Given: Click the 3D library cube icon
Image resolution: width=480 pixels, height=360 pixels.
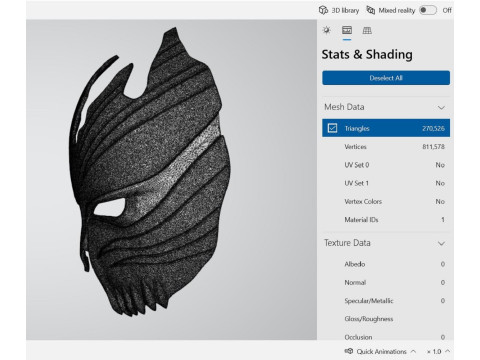Looking at the screenshot, I should [x=323, y=10].
